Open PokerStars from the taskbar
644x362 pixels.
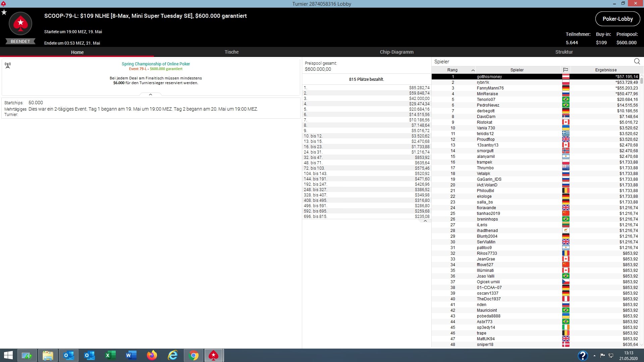pos(214,355)
